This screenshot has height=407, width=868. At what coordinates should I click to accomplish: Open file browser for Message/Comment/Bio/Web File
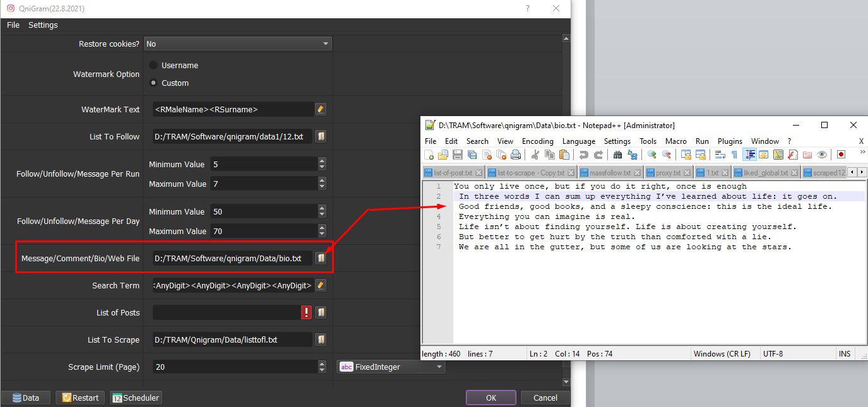pyautogui.click(x=321, y=258)
